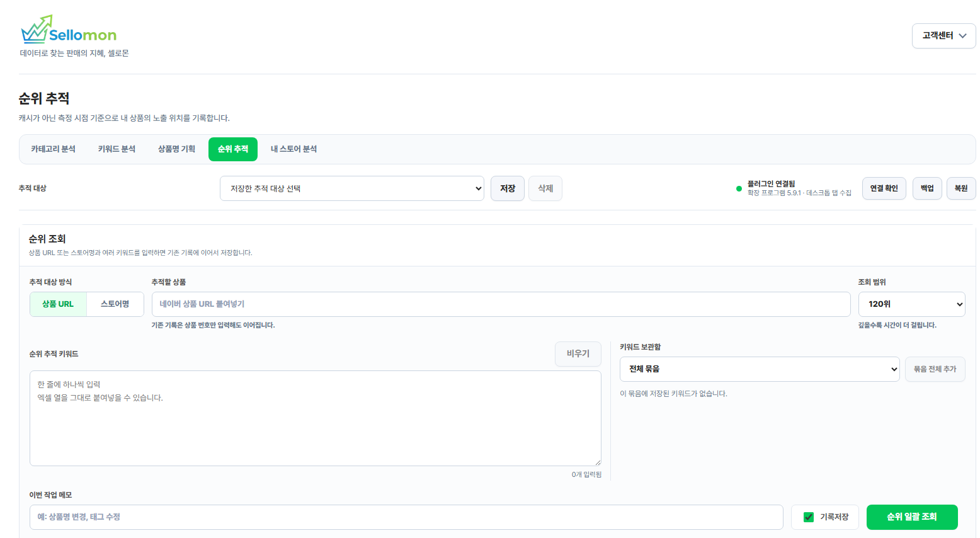This screenshot has height=538, width=980.
Task: Click the 데이터로 찾는 판매의 지혜 tagline
Action: (74, 54)
